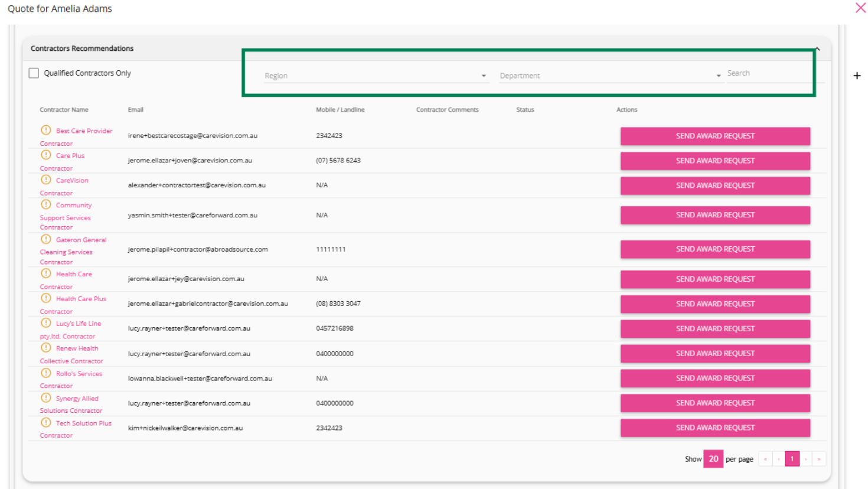The width and height of the screenshot is (868, 489).
Task: Send award request to Tech Solution Plus
Action: click(x=715, y=428)
